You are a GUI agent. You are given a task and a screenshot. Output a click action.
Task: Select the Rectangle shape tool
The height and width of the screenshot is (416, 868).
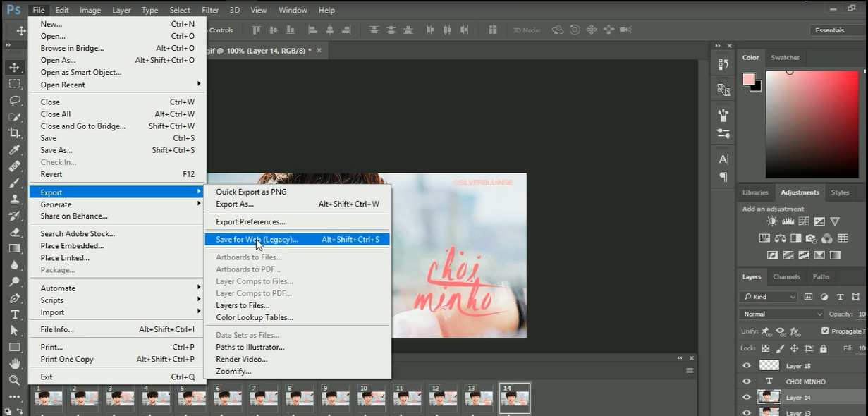coord(14,348)
